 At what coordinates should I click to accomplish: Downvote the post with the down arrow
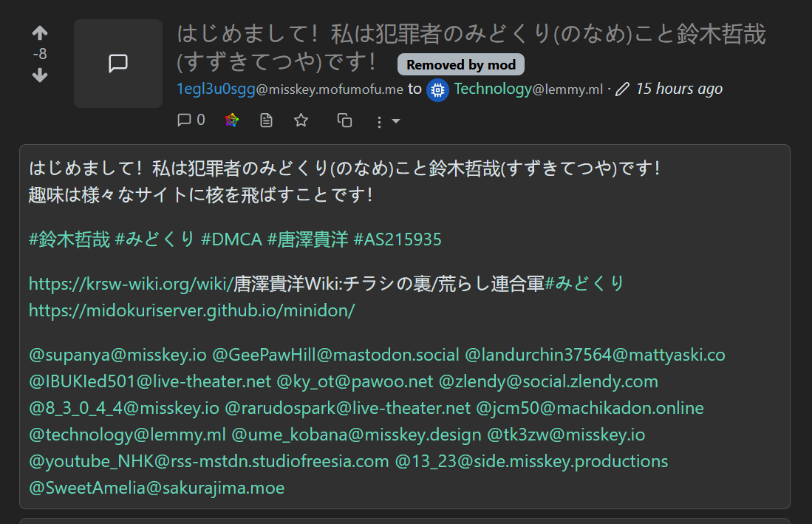[40, 75]
